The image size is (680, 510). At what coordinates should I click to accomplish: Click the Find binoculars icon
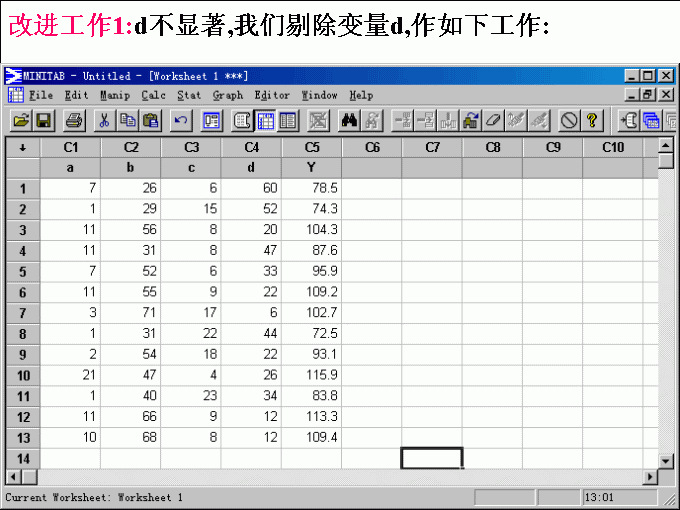[350, 121]
